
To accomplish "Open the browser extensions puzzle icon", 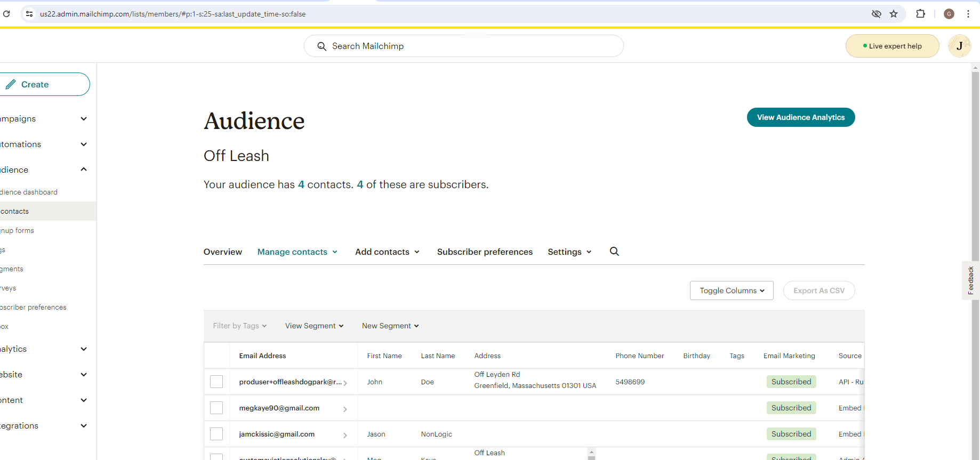I will point(920,14).
